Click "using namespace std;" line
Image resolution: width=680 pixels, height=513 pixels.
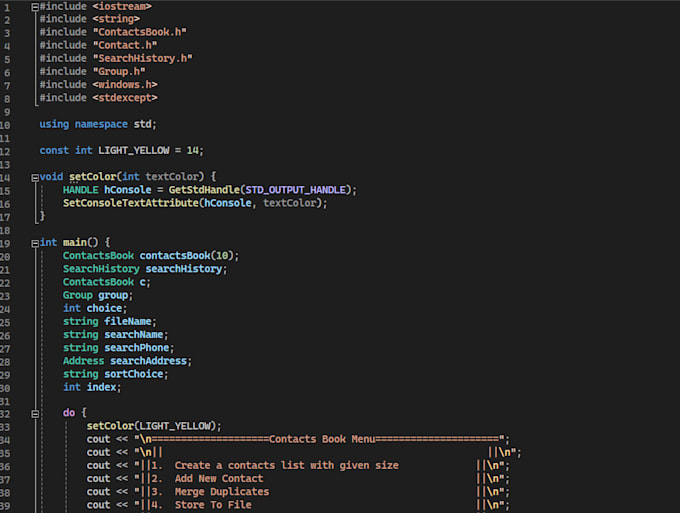coord(98,124)
